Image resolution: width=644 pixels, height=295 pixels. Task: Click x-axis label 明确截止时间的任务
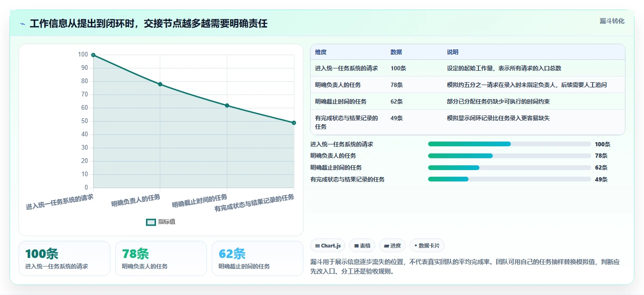[200, 201]
